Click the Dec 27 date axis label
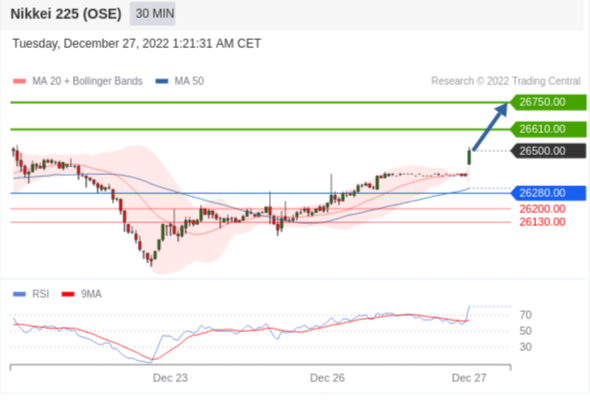Image resolution: width=590 pixels, height=403 pixels. coord(469,378)
